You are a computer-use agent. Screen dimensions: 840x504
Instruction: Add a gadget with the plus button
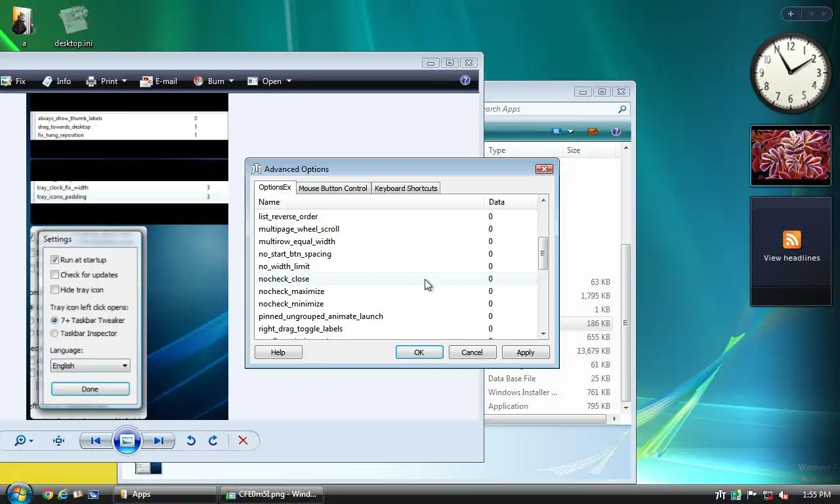point(790,14)
